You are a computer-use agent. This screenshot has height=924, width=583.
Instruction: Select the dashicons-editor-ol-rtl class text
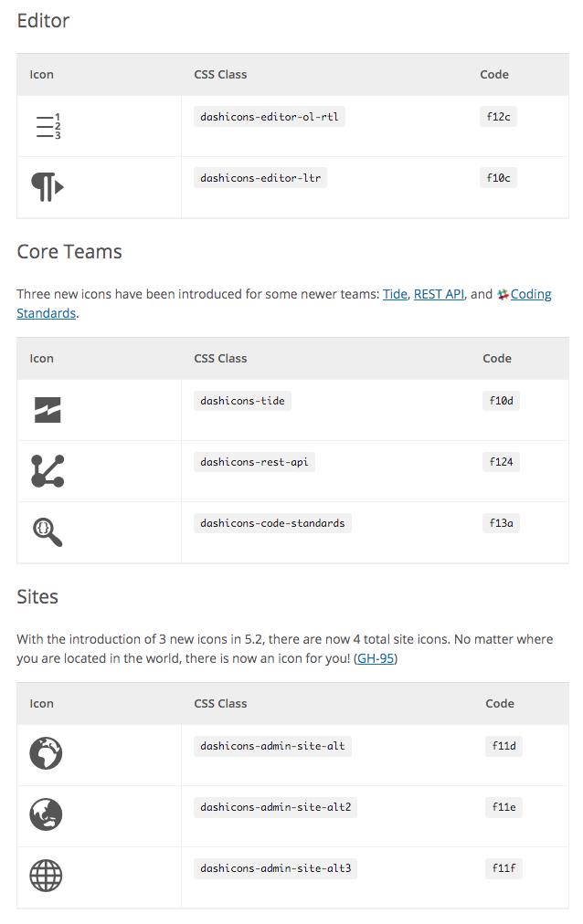(x=270, y=117)
